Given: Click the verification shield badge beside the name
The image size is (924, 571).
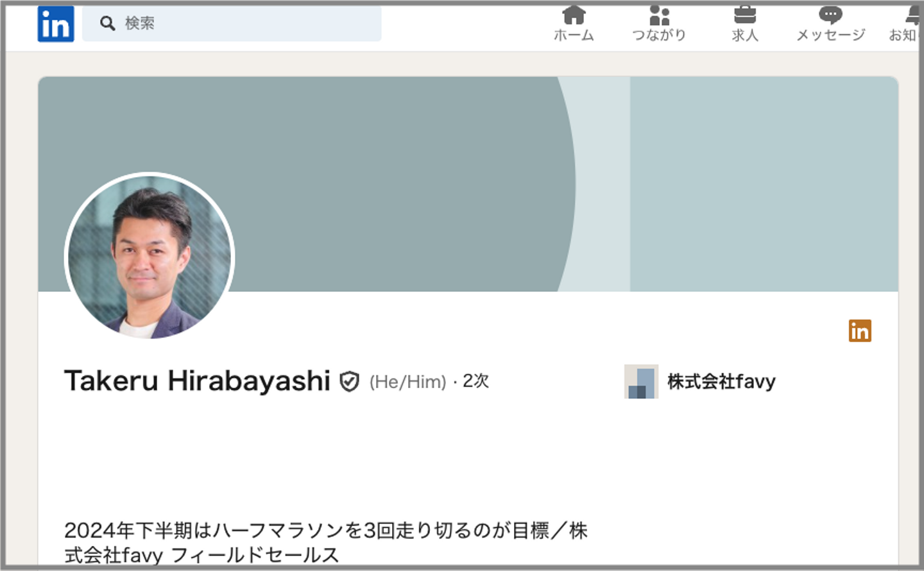Looking at the screenshot, I should 349,382.
